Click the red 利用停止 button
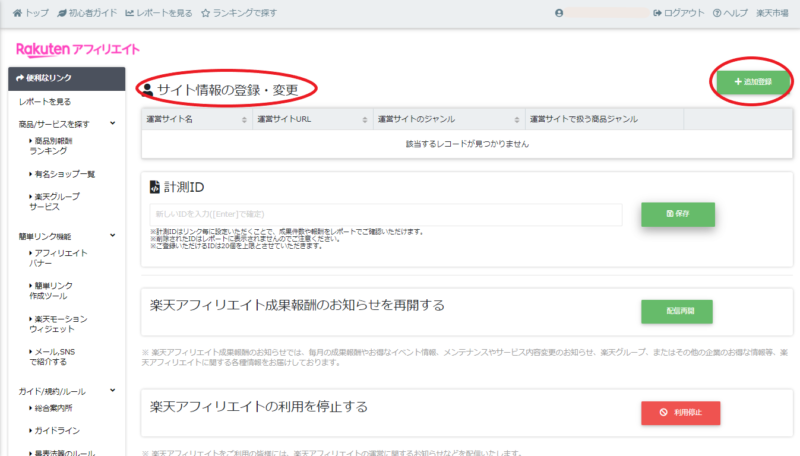Screen dimensions: 800x456 tap(681, 413)
